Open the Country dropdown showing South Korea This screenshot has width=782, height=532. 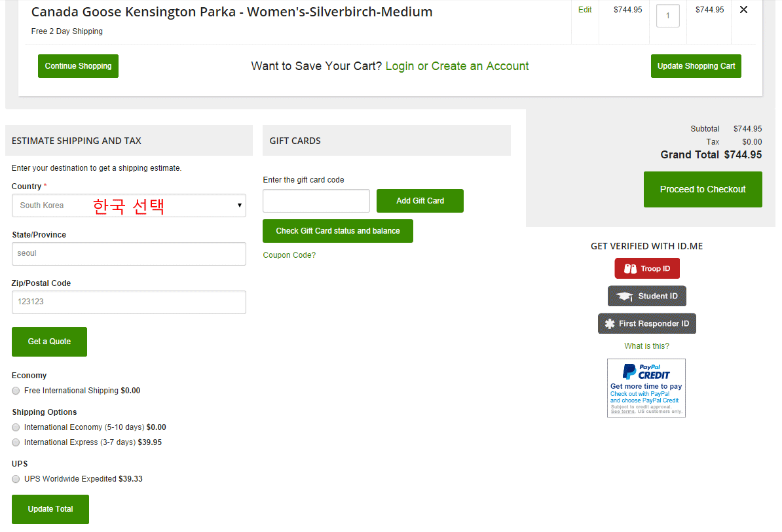point(129,205)
